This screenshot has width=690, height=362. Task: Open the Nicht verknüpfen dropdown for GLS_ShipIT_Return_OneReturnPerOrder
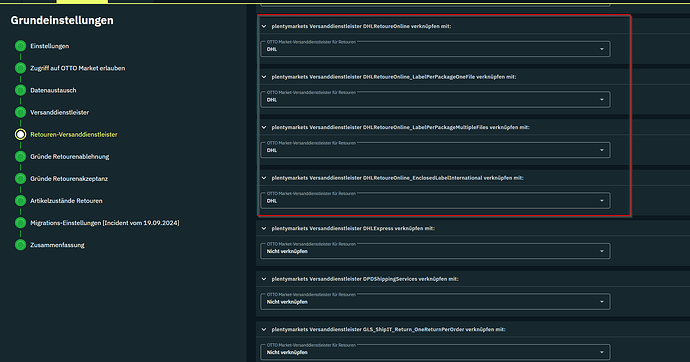pyautogui.click(x=435, y=352)
